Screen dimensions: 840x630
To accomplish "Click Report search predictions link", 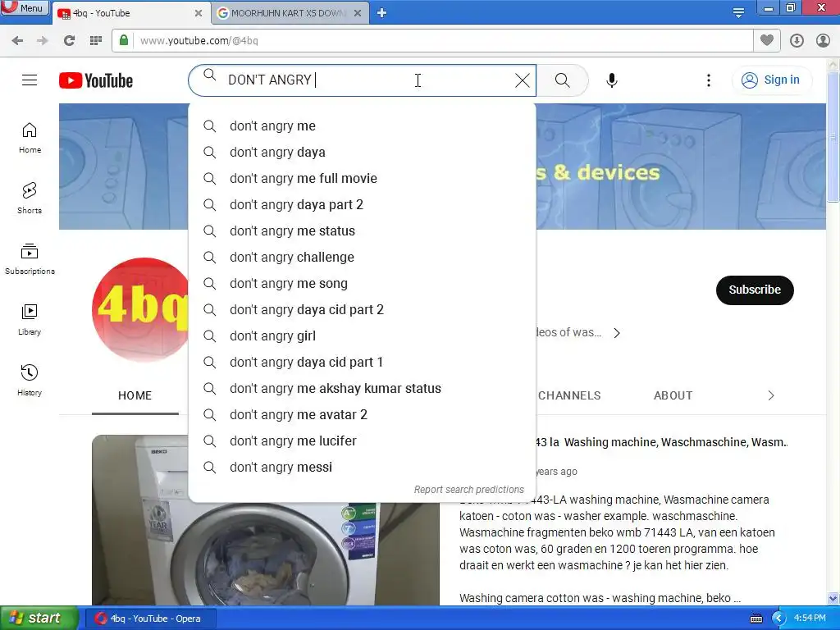I will [468, 490].
